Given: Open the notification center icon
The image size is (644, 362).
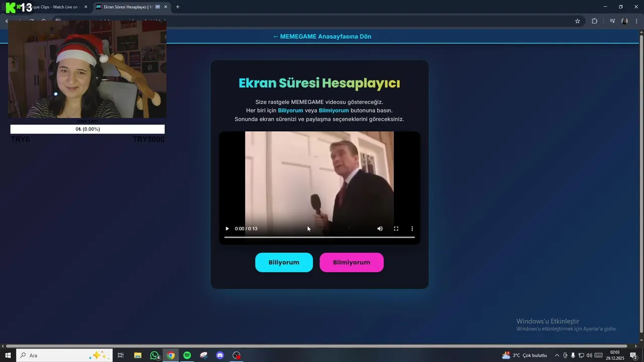Looking at the screenshot, I should [634, 355].
